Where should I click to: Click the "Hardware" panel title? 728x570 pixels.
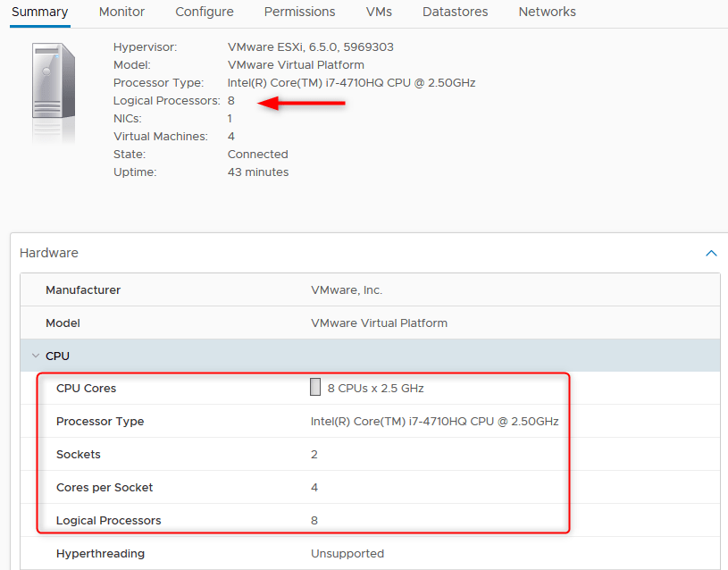tap(49, 253)
